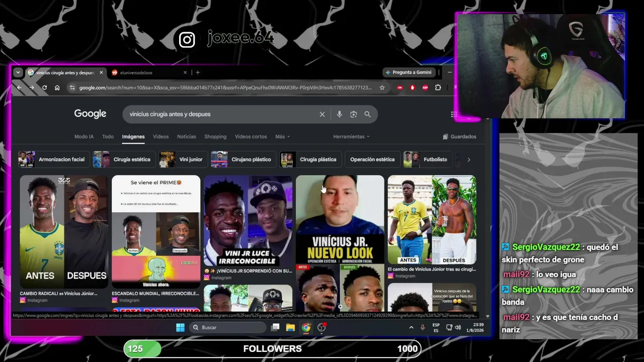644x362 pixels.
Task: Go back with the browser back arrow
Action: tap(19, 87)
